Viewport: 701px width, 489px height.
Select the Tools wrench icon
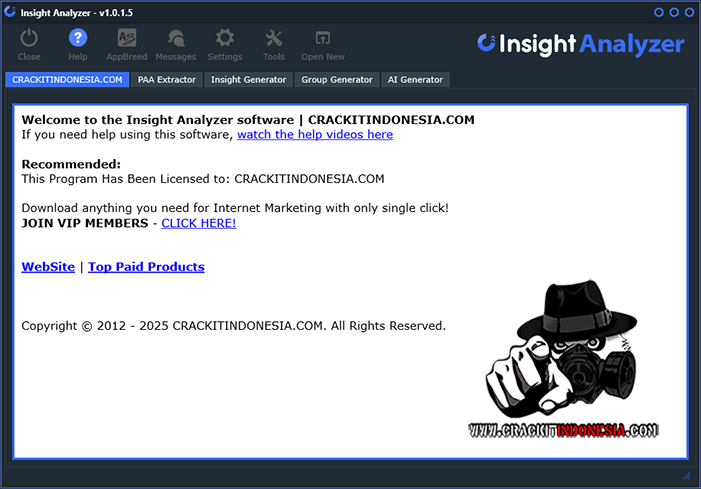[274, 39]
